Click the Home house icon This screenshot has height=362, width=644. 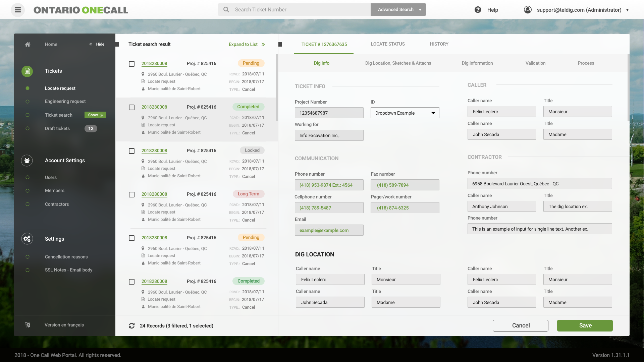[28, 44]
